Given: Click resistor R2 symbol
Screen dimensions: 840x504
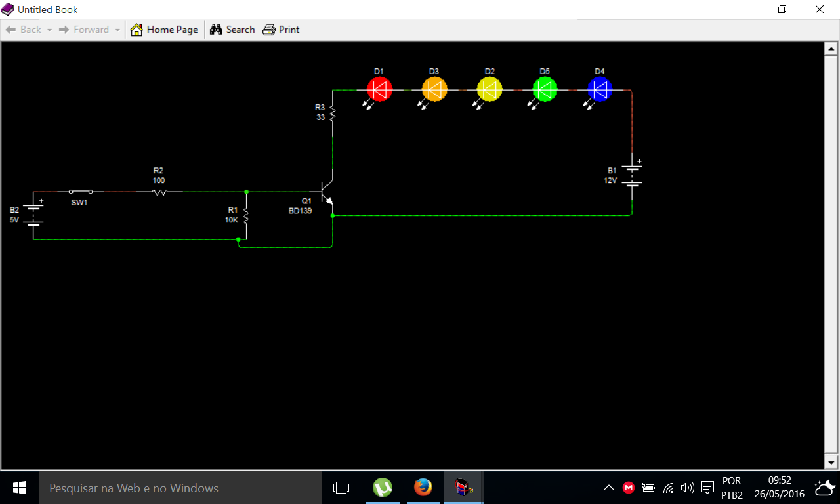Looking at the screenshot, I should coord(159,192).
